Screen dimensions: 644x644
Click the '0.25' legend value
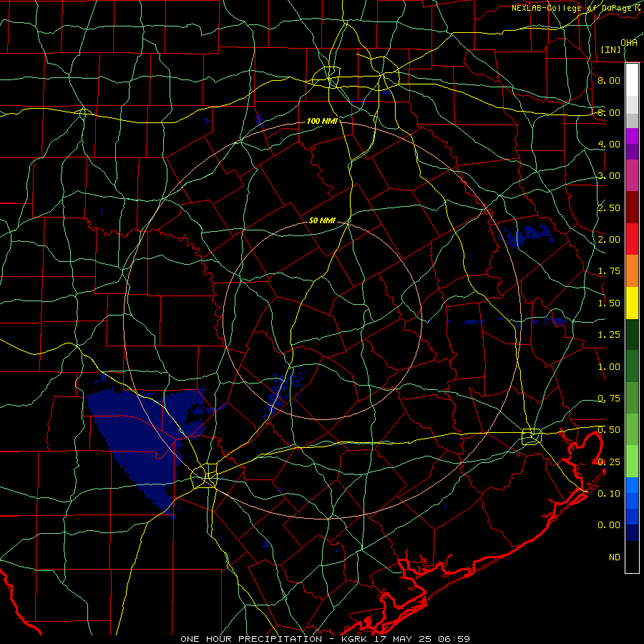click(609, 462)
